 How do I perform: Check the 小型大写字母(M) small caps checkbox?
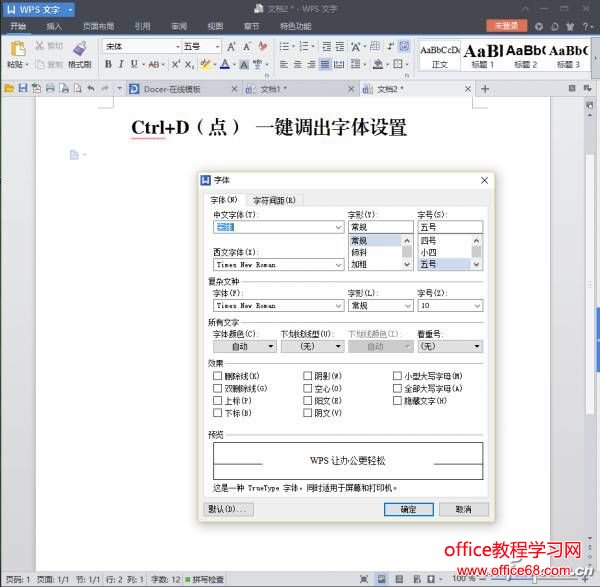tap(397, 376)
